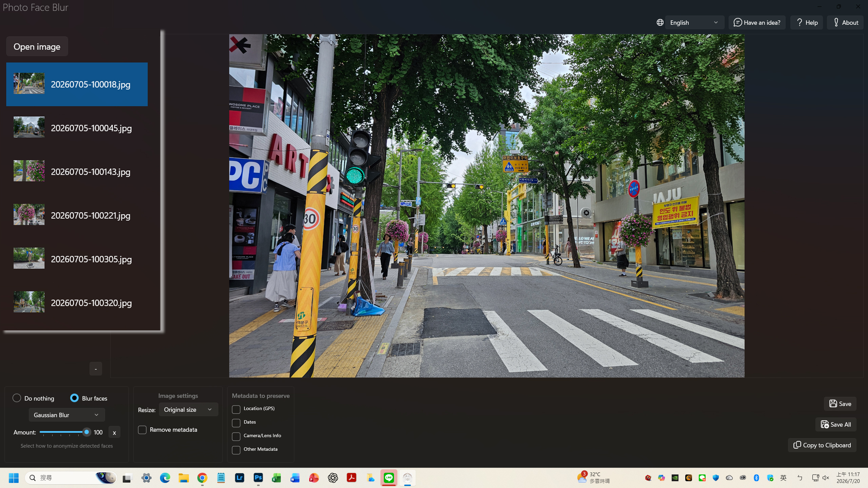Select the Do nothing radio button
This screenshot has width=868, height=488.
17,398
